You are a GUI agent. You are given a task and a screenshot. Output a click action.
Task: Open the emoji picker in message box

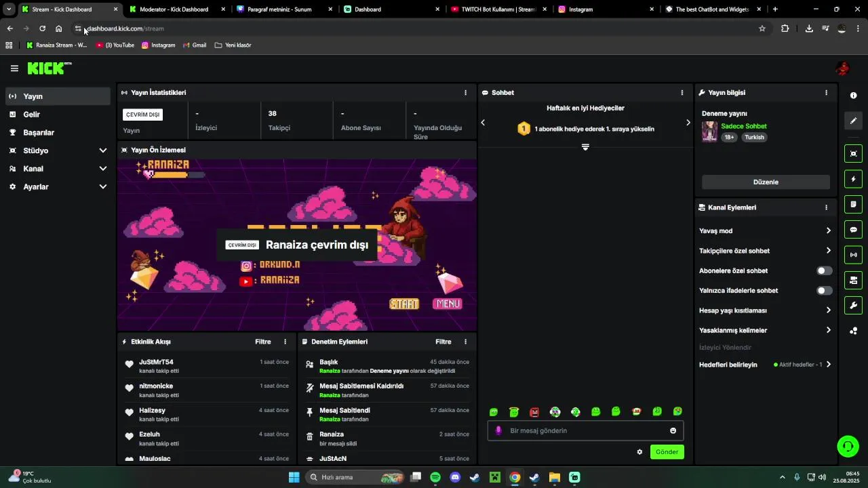click(673, 430)
